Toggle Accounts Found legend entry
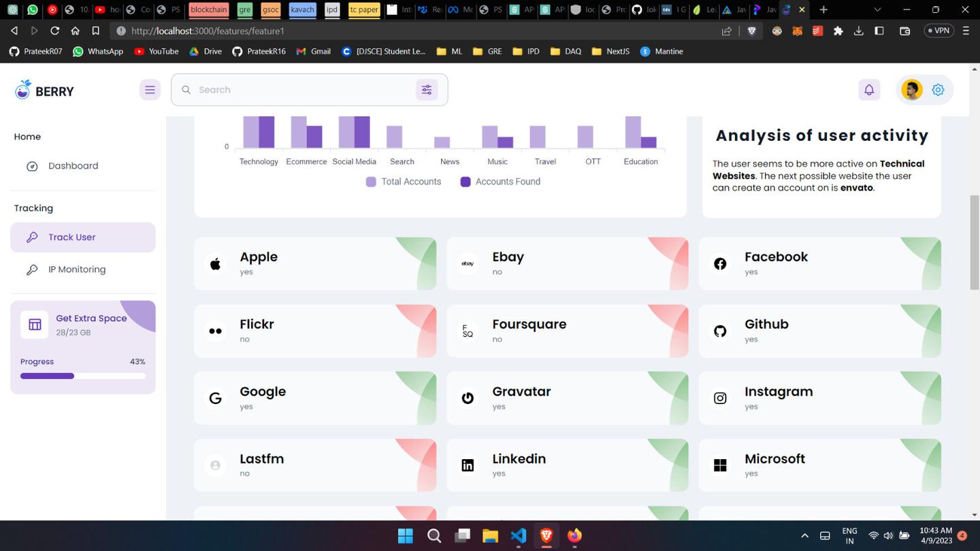This screenshot has height=551, width=980. click(x=500, y=182)
